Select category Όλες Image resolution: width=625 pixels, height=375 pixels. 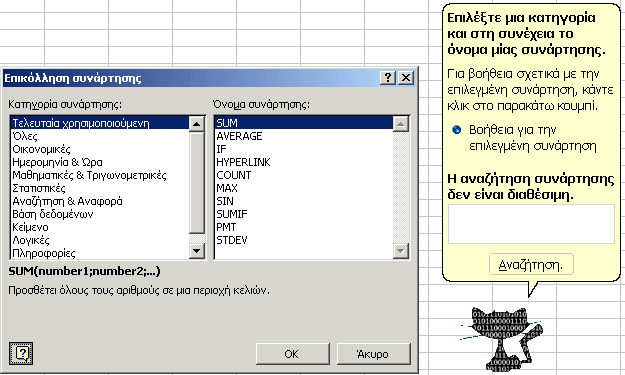tap(99, 136)
